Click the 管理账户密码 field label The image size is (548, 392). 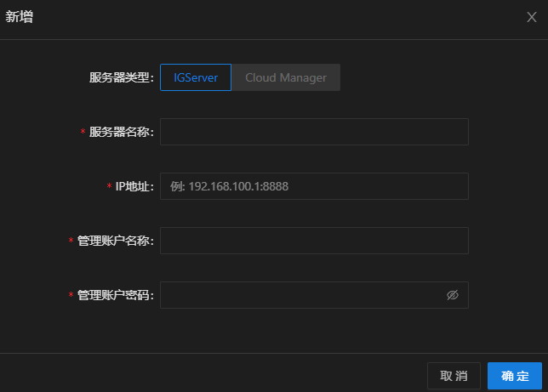click(115, 296)
